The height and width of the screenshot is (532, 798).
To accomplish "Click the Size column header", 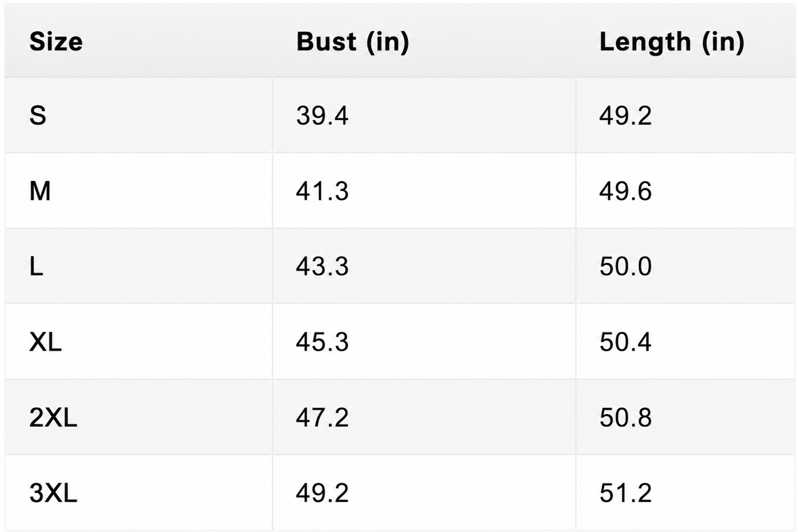I will (56, 42).
